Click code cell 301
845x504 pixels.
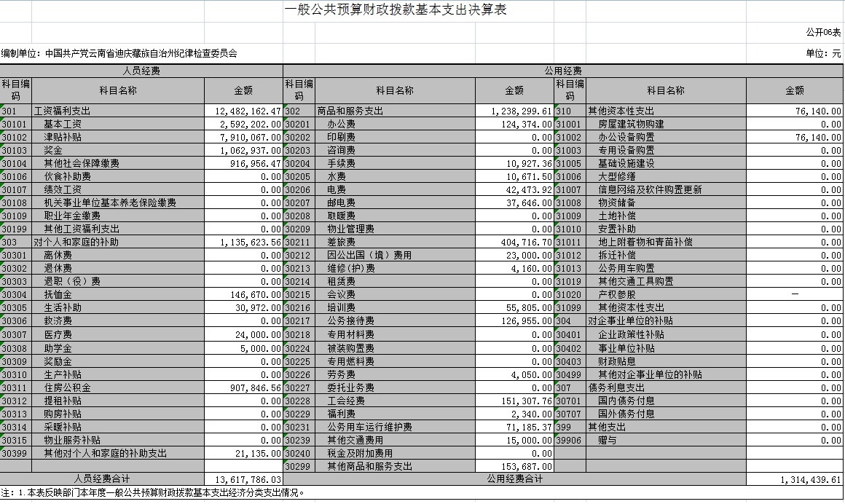(16, 111)
